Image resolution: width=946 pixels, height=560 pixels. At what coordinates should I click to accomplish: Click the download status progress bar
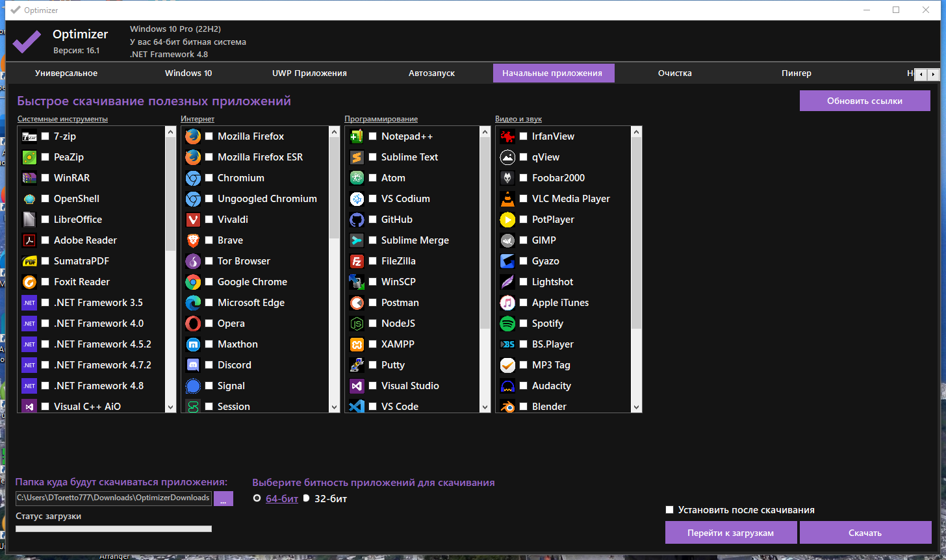[x=114, y=529]
